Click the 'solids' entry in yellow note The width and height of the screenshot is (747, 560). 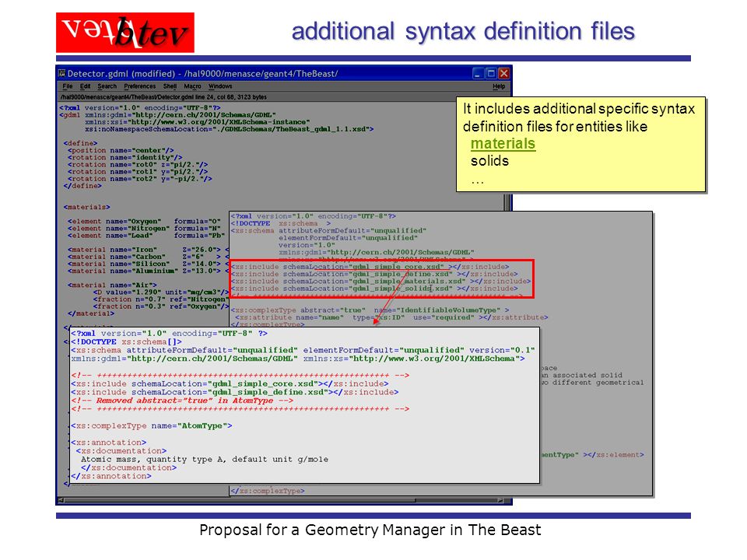tap(489, 161)
